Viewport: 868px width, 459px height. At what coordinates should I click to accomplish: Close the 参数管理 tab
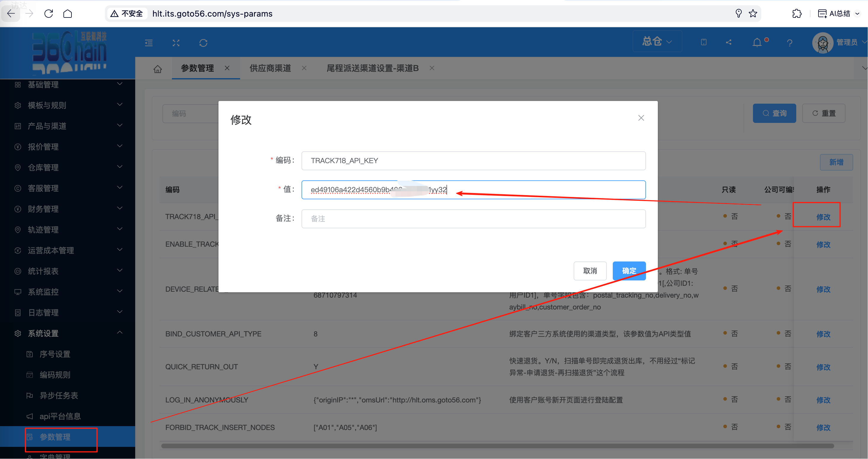click(227, 68)
